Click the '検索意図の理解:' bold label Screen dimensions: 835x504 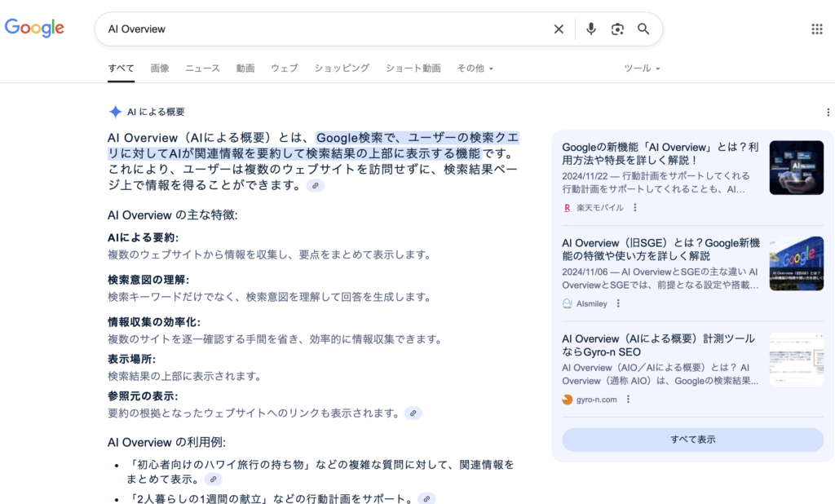[148, 280]
